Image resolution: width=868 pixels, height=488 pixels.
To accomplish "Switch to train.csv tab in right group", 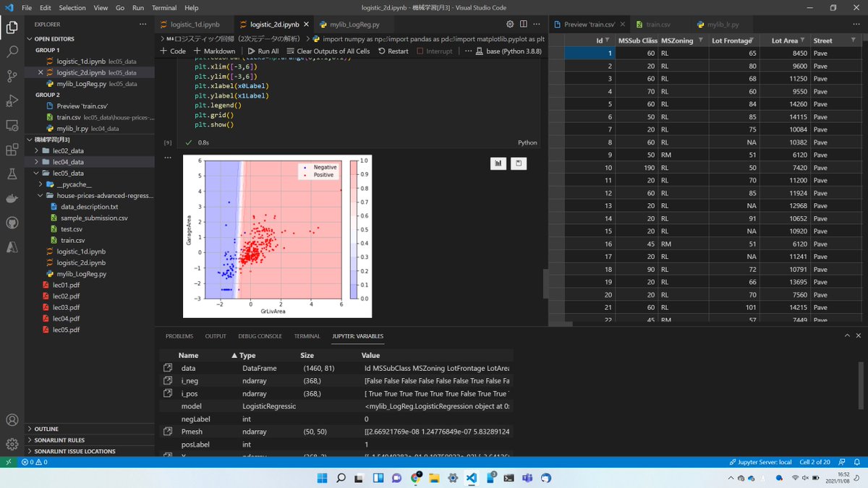I will pyautogui.click(x=658, y=25).
